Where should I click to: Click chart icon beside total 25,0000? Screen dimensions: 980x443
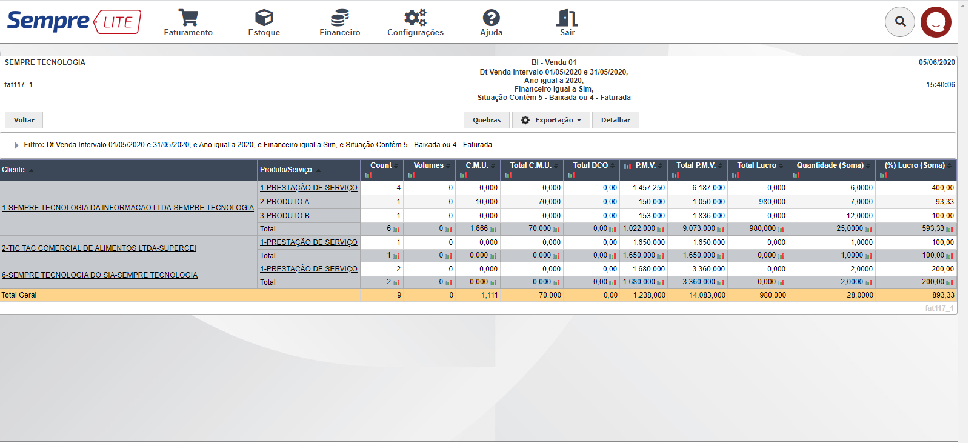click(x=868, y=229)
